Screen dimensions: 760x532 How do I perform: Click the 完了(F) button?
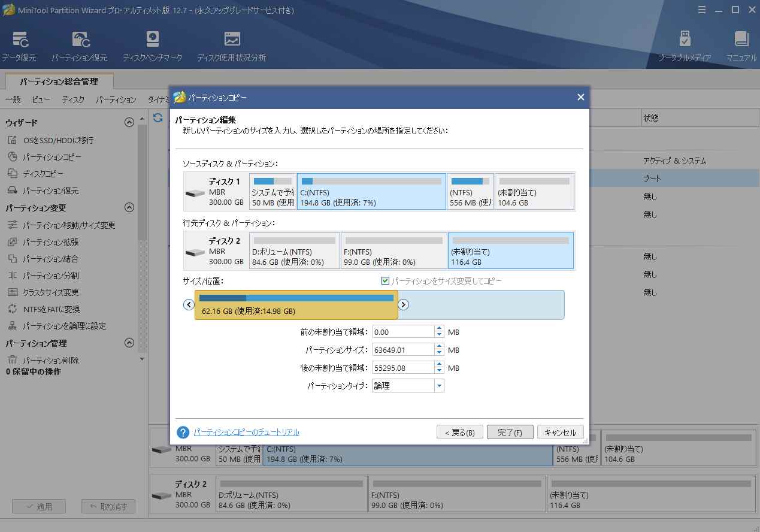(510, 433)
